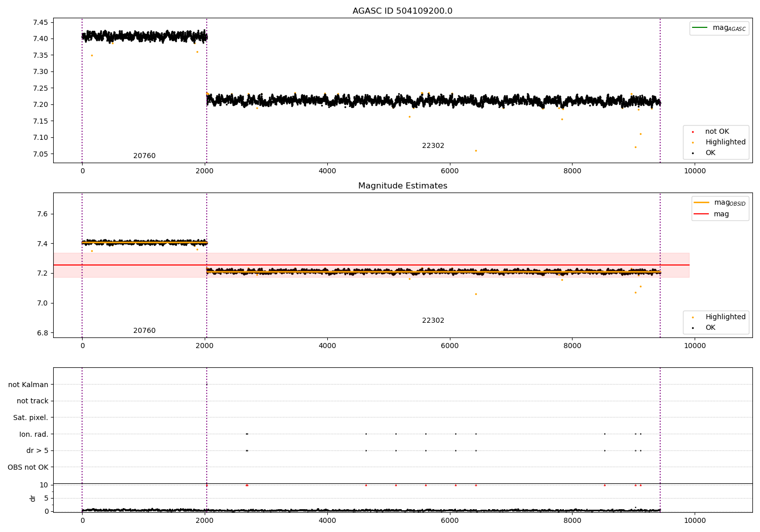
Task: Click y-axis tick 7.35 in the top plot
Action: [x=41, y=55]
